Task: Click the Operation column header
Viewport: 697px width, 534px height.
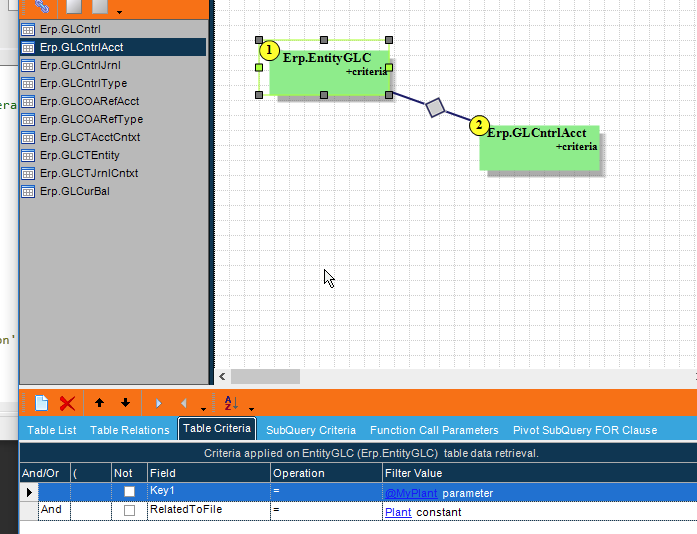Action: (326, 473)
